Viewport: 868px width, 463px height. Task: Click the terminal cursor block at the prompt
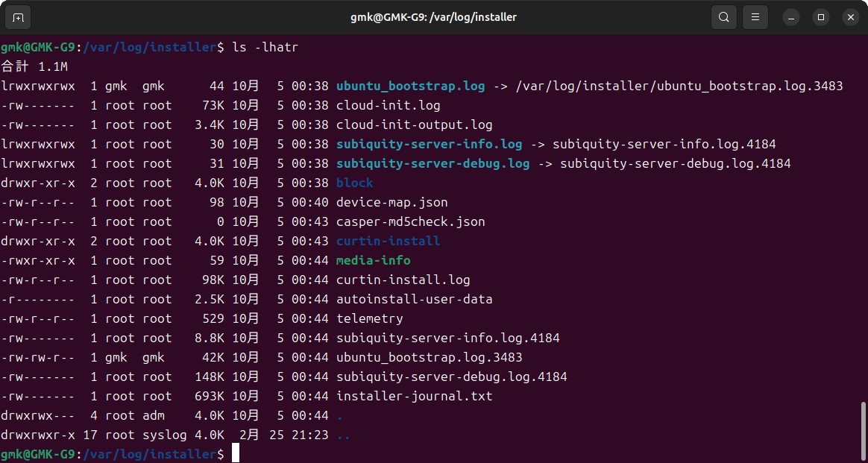tap(236, 453)
